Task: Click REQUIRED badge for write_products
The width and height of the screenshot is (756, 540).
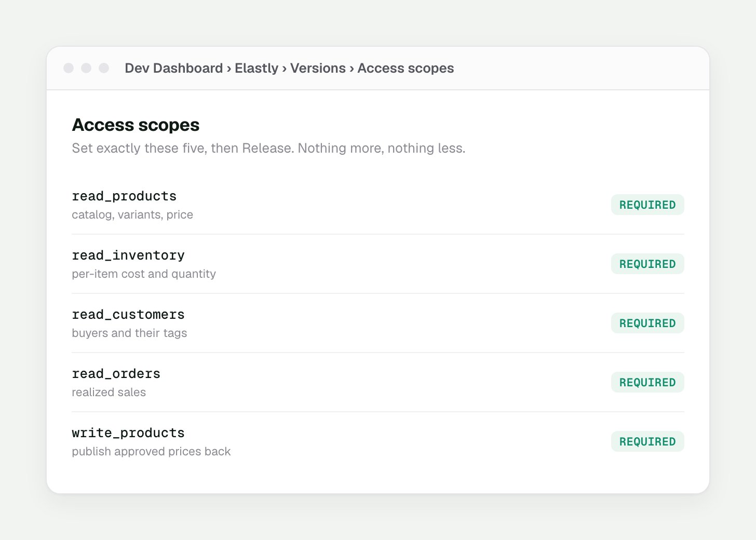Action: (x=647, y=441)
